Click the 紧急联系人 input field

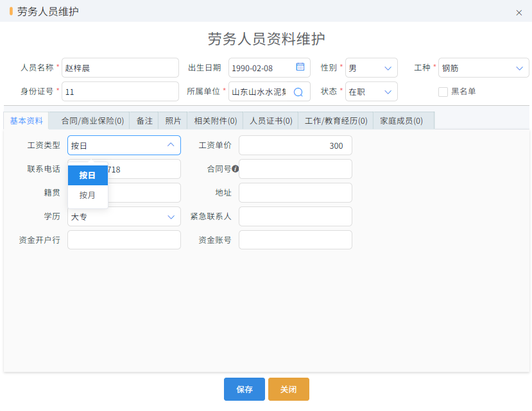[295, 216]
